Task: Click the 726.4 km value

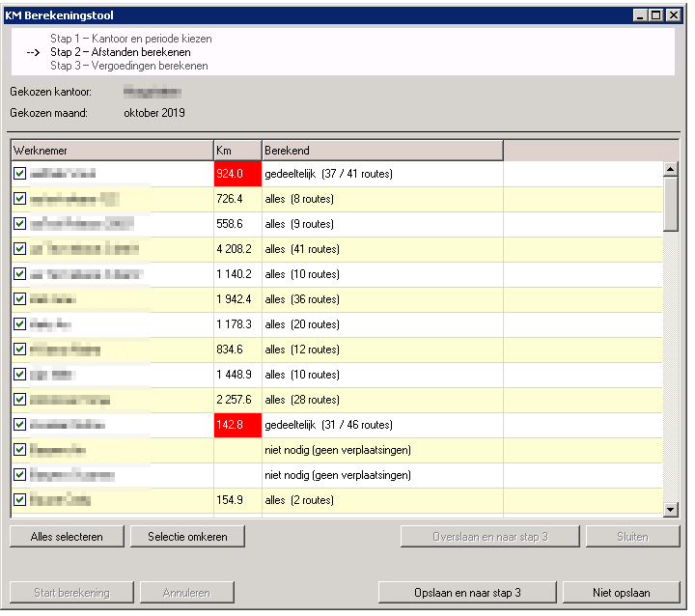Action: (x=230, y=199)
